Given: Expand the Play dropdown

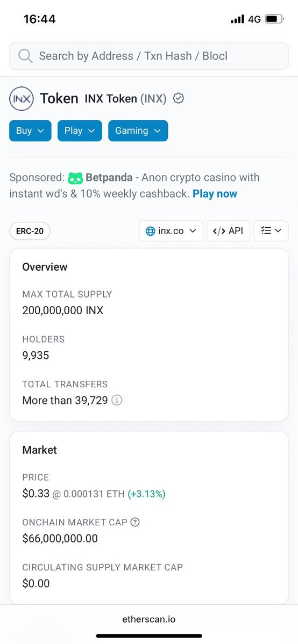Looking at the screenshot, I should (80, 131).
